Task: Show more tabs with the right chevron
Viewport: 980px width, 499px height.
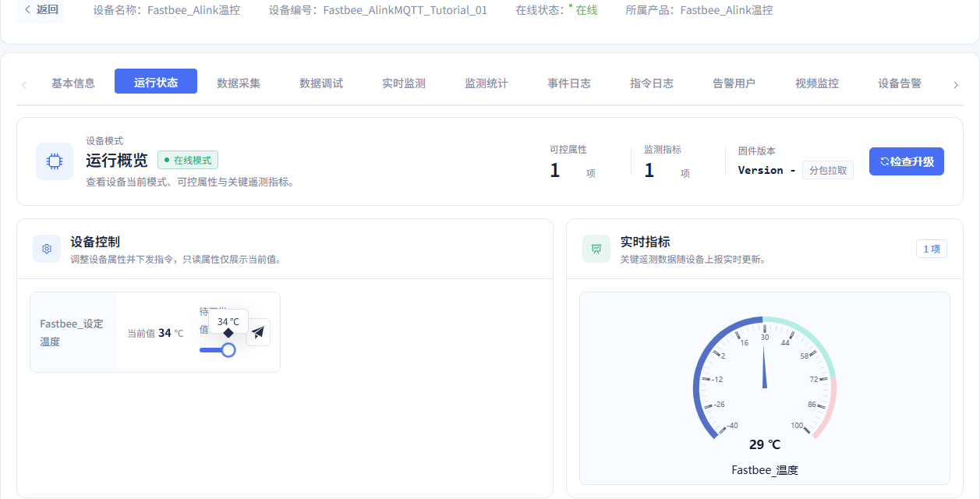Action: (x=956, y=85)
